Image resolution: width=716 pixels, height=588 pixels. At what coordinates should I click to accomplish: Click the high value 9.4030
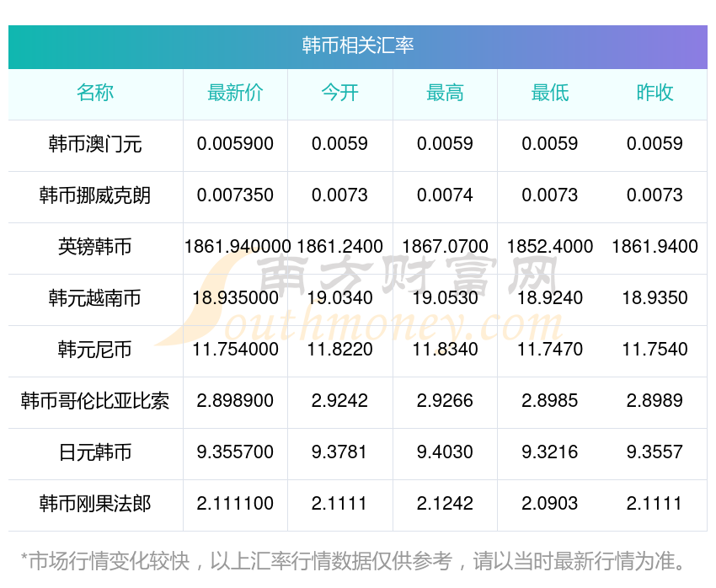click(x=445, y=452)
